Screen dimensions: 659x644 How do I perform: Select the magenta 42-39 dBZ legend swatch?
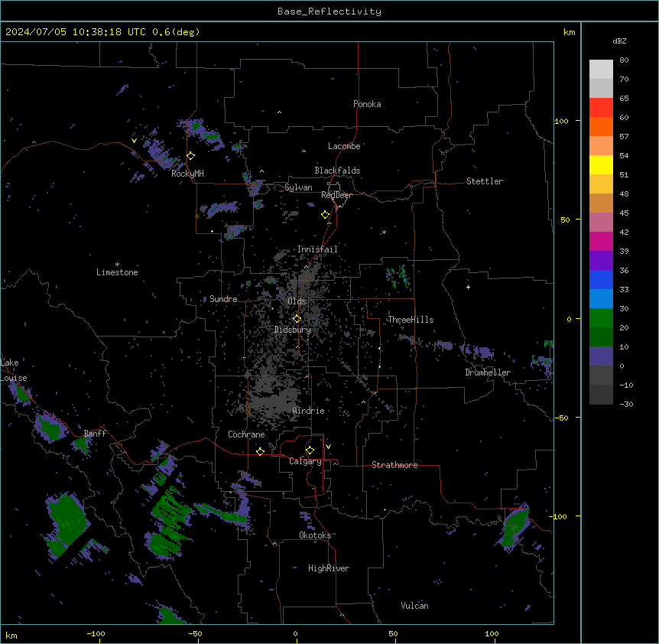click(x=601, y=241)
